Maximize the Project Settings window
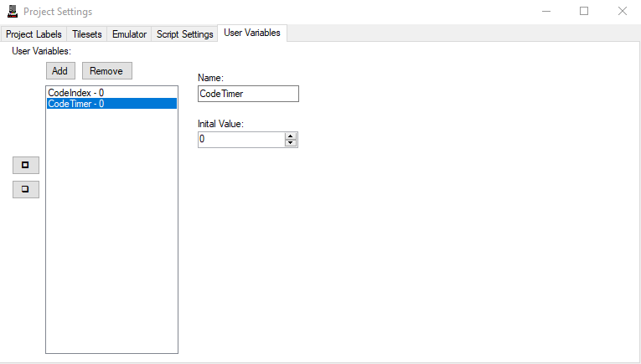 [x=584, y=12]
